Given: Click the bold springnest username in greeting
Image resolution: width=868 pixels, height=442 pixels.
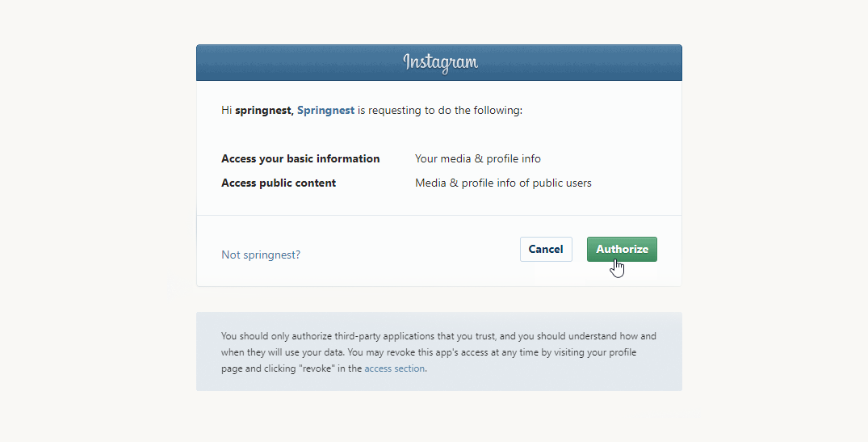Looking at the screenshot, I should (x=264, y=110).
